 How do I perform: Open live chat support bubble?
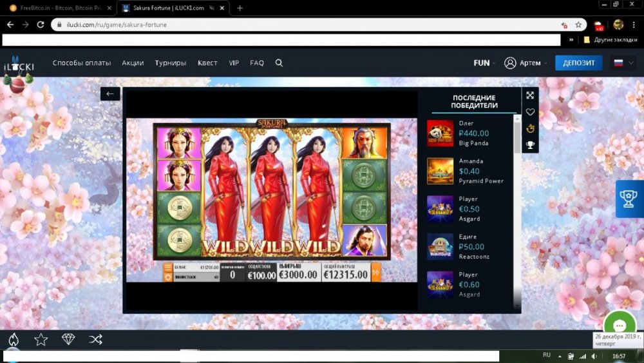click(x=620, y=326)
